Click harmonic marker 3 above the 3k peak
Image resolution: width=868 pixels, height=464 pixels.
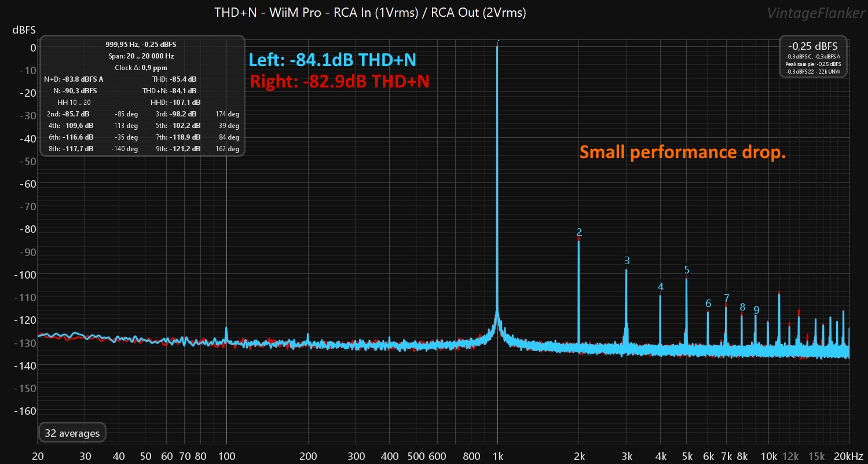tap(627, 261)
